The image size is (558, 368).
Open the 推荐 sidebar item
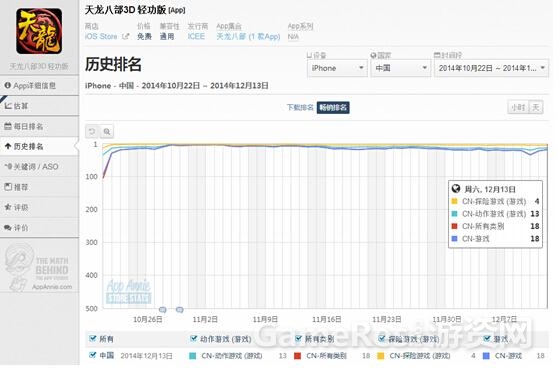coord(39,187)
